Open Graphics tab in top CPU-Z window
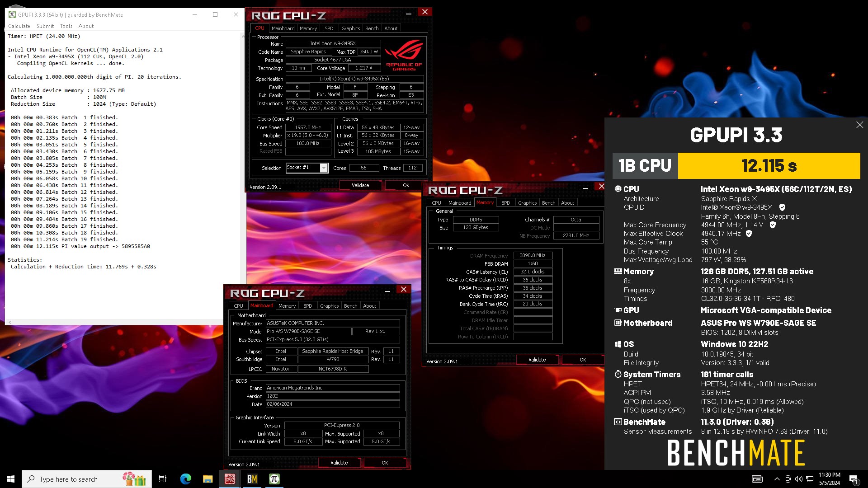 tap(351, 28)
